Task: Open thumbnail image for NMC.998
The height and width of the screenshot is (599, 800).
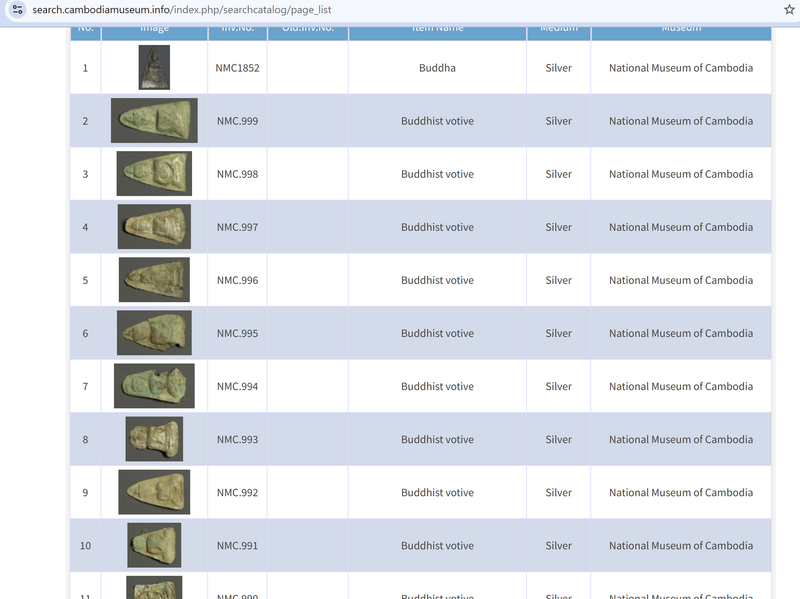Action: 154,173
